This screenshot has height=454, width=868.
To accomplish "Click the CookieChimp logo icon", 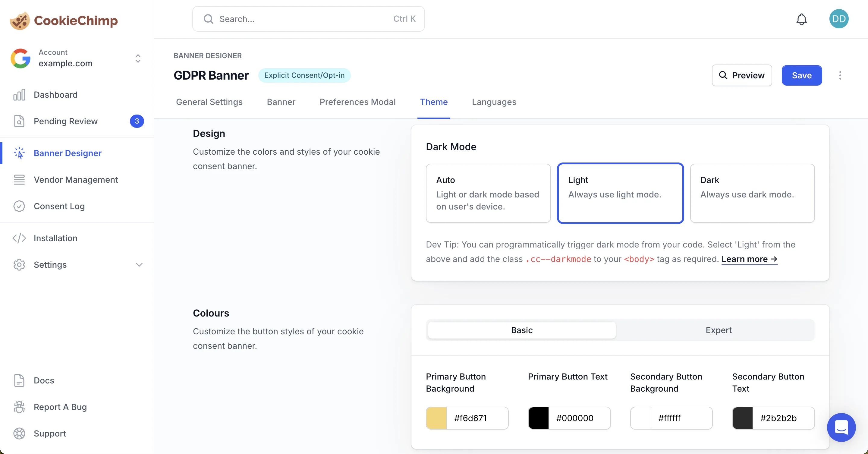I will click(x=20, y=20).
